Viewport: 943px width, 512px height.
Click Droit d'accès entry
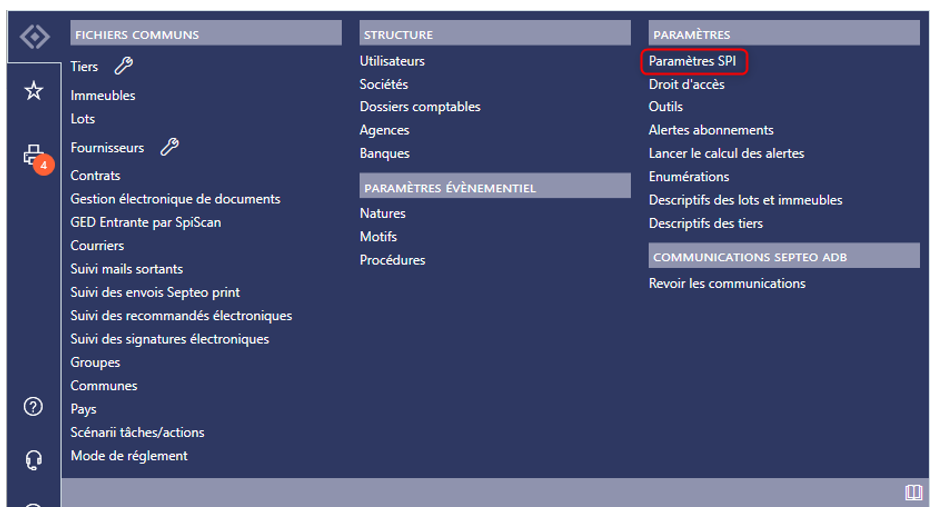click(686, 85)
